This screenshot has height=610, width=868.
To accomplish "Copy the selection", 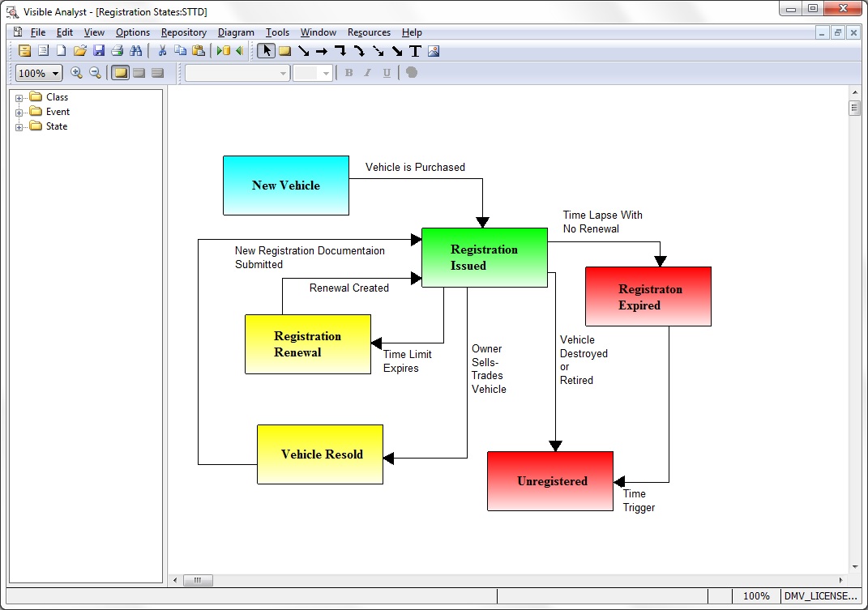I will pyautogui.click(x=181, y=51).
